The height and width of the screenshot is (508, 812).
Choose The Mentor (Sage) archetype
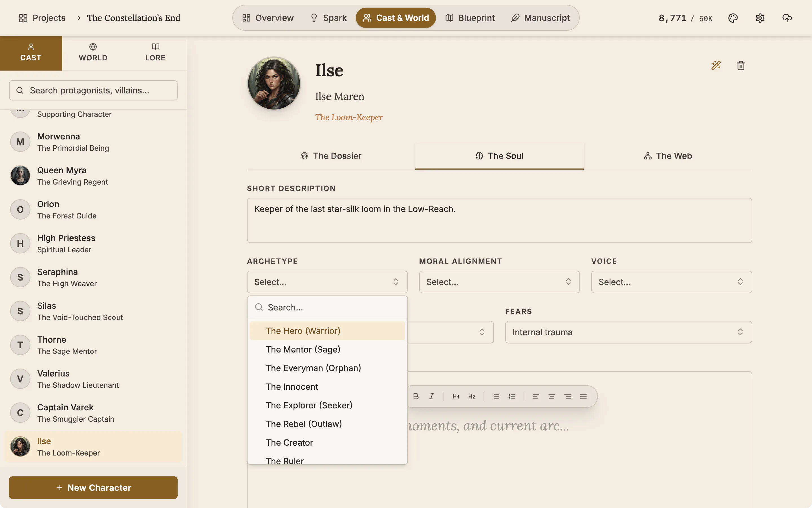327,349
